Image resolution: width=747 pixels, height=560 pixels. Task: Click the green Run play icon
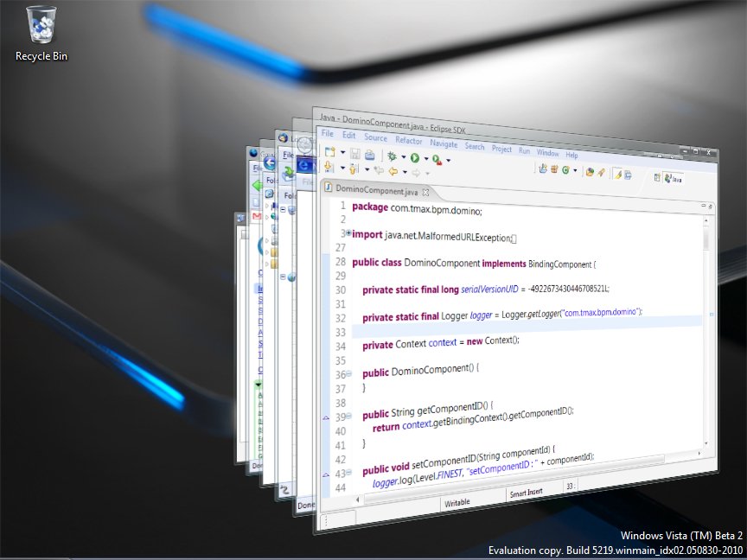[415, 158]
